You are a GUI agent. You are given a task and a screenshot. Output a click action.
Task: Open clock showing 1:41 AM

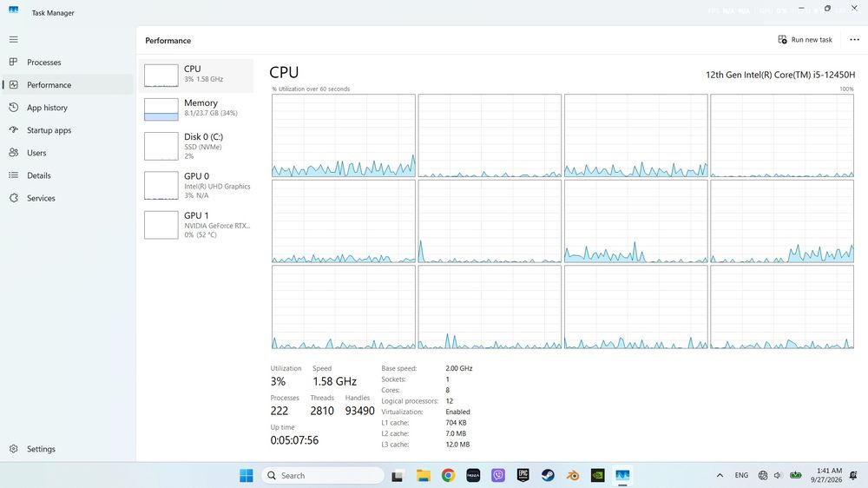click(826, 475)
